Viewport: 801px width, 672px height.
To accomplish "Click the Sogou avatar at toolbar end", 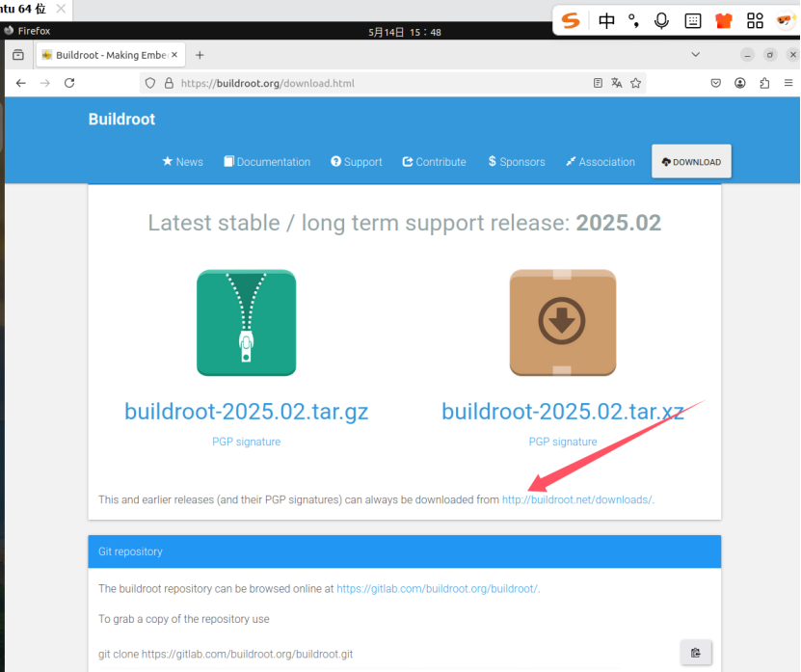I will click(x=786, y=20).
